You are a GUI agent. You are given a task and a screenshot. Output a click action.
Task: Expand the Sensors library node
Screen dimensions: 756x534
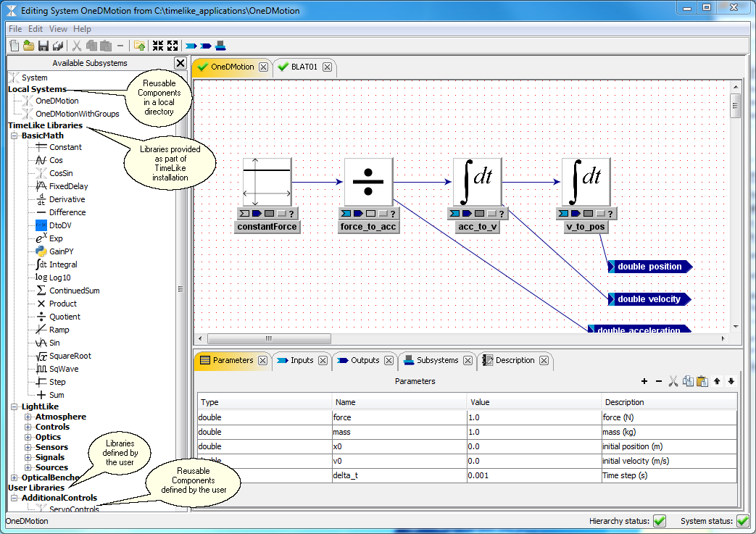pyautogui.click(x=28, y=447)
